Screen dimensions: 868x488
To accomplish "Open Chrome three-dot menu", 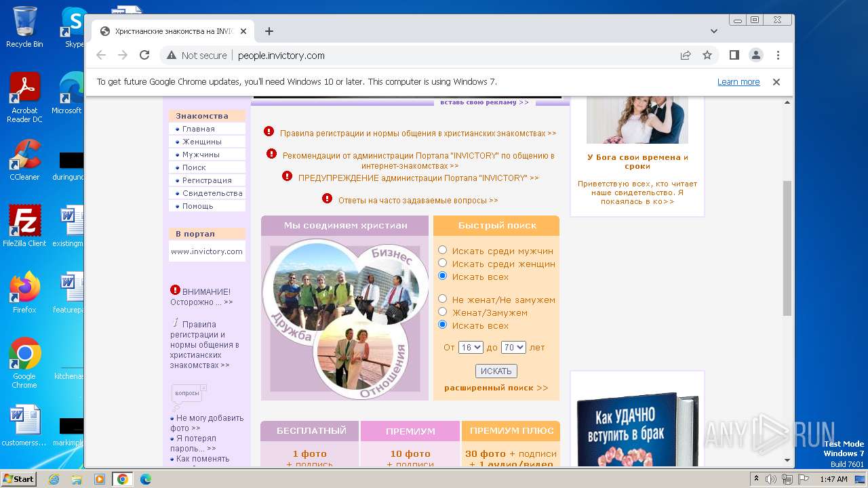I will pos(778,56).
